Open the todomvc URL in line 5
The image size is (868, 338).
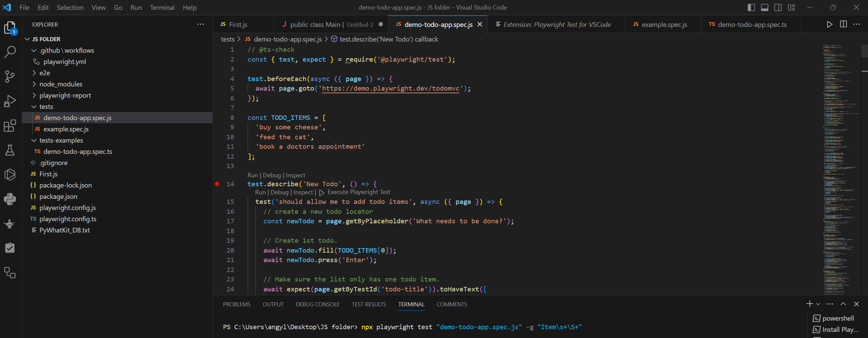coord(390,88)
